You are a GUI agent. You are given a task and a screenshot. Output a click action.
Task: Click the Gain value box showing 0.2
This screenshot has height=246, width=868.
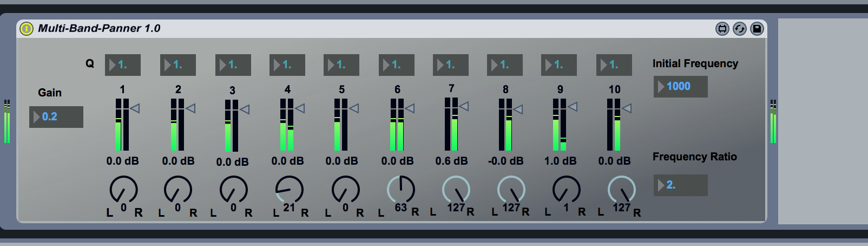tap(56, 117)
